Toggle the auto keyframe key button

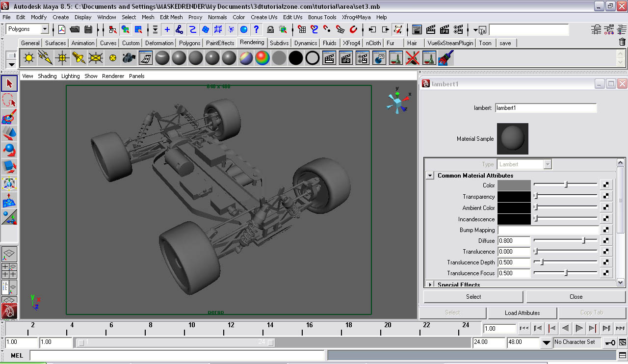pos(610,342)
